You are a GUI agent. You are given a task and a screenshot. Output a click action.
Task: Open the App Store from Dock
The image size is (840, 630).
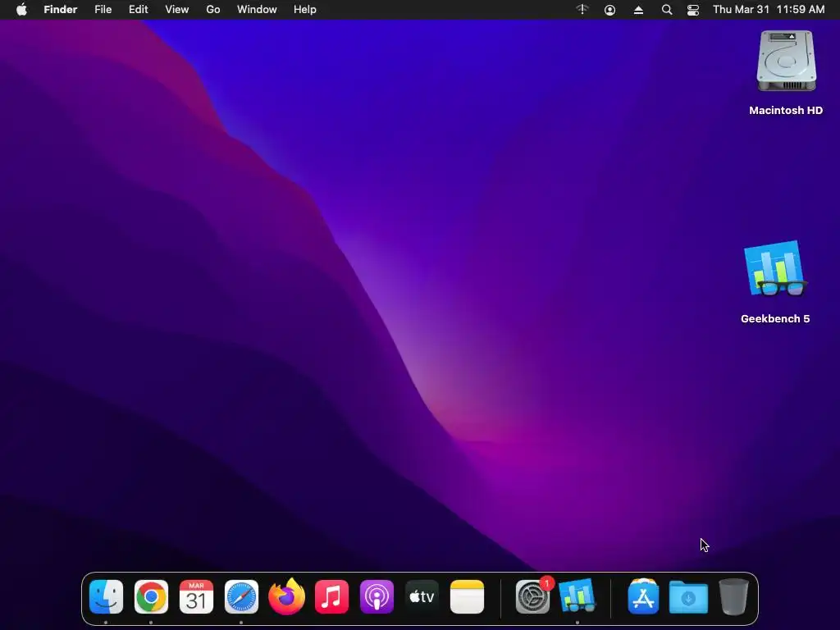[643, 596]
